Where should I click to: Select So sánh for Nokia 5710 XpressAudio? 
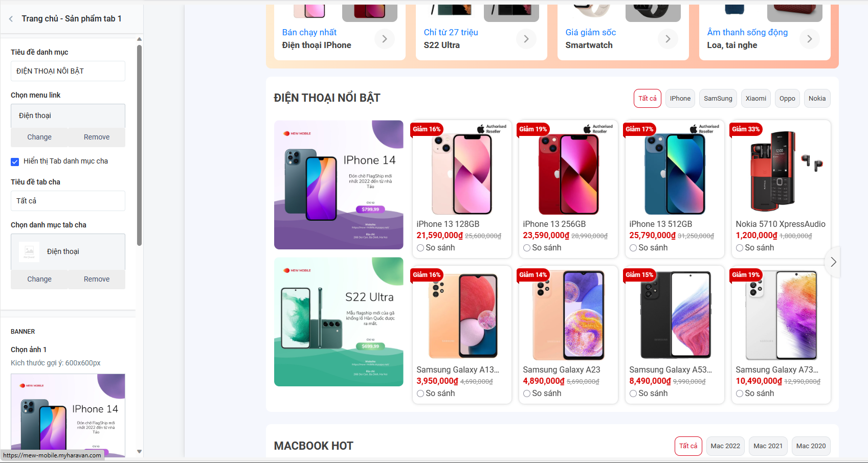point(740,248)
